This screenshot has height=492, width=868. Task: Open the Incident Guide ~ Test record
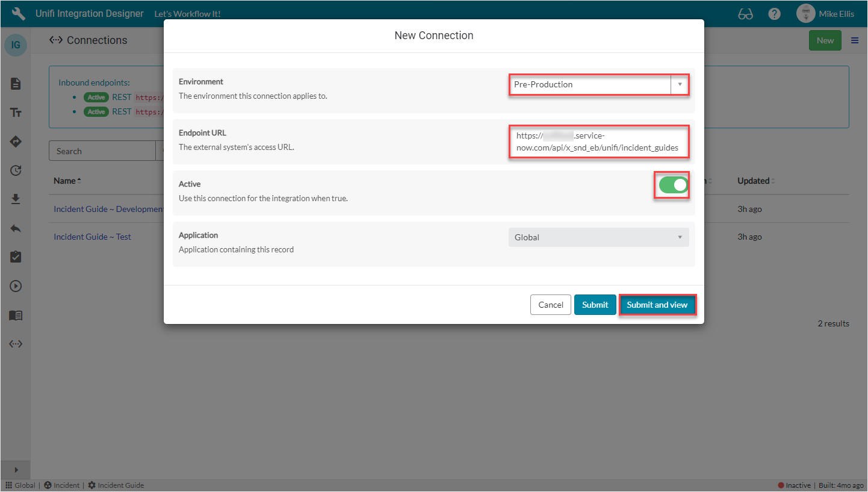point(92,236)
